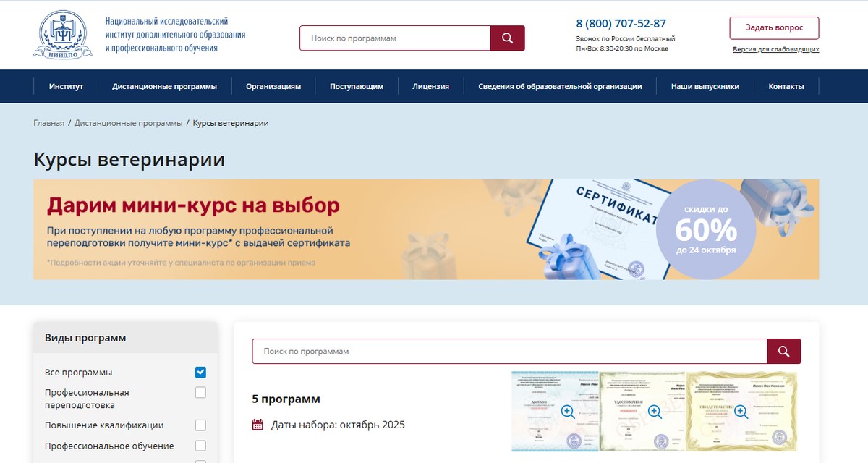Click the NIIDPO institute logo
Screen dimensions: 868x463
pos(63,35)
